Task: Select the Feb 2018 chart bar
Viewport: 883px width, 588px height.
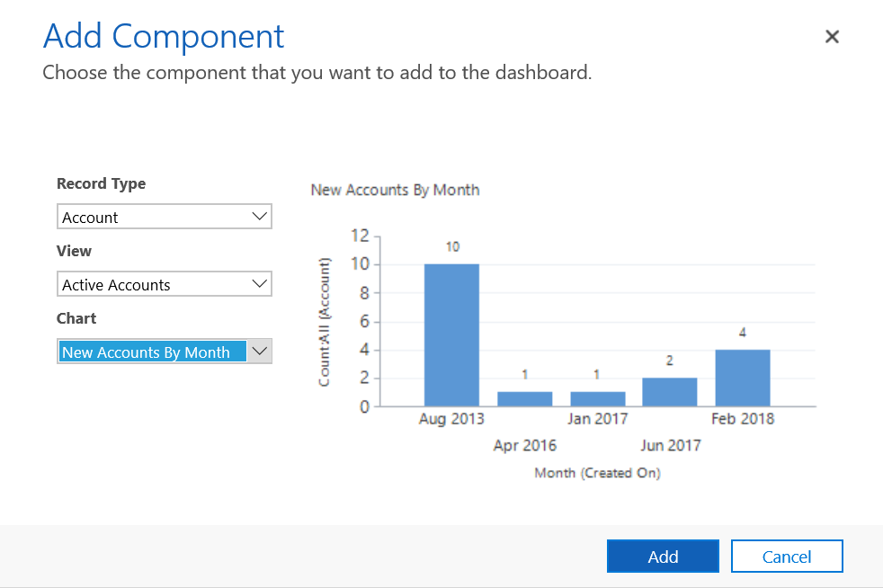Action: [x=743, y=378]
